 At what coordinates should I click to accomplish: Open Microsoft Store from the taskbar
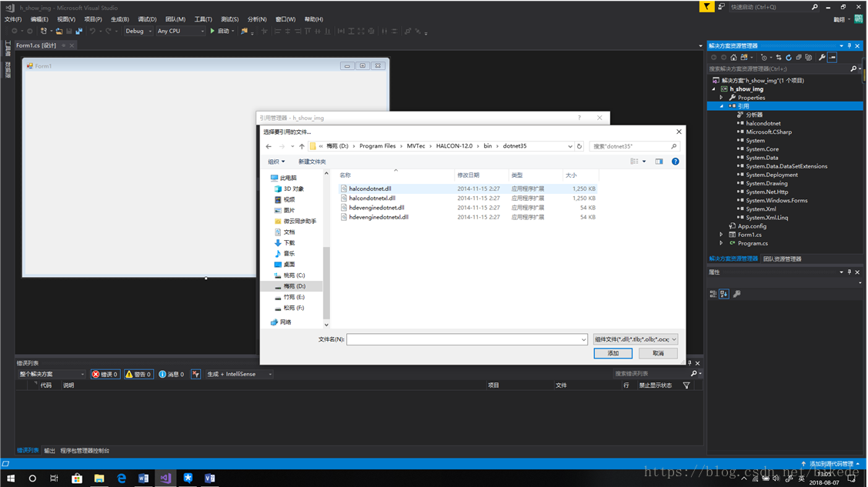77,478
